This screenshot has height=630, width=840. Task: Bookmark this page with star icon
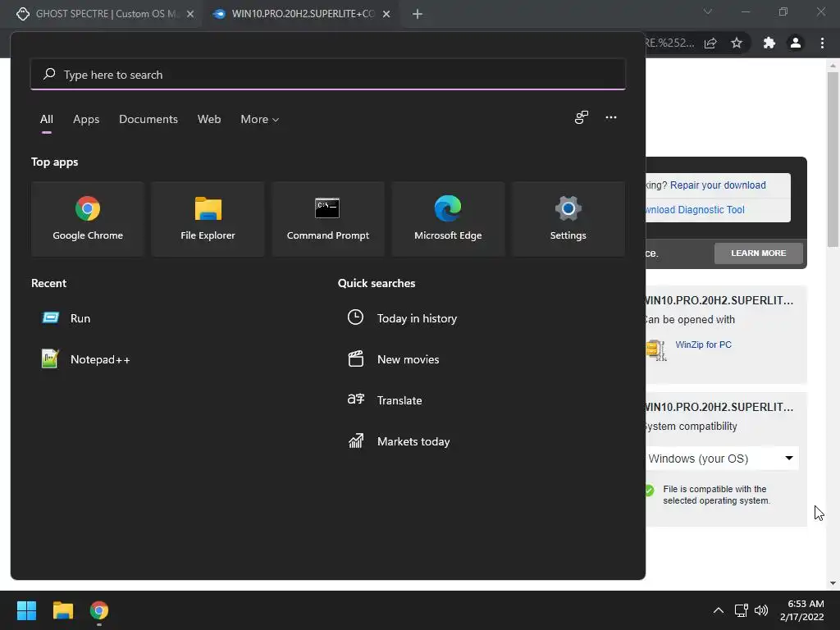coord(737,43)
